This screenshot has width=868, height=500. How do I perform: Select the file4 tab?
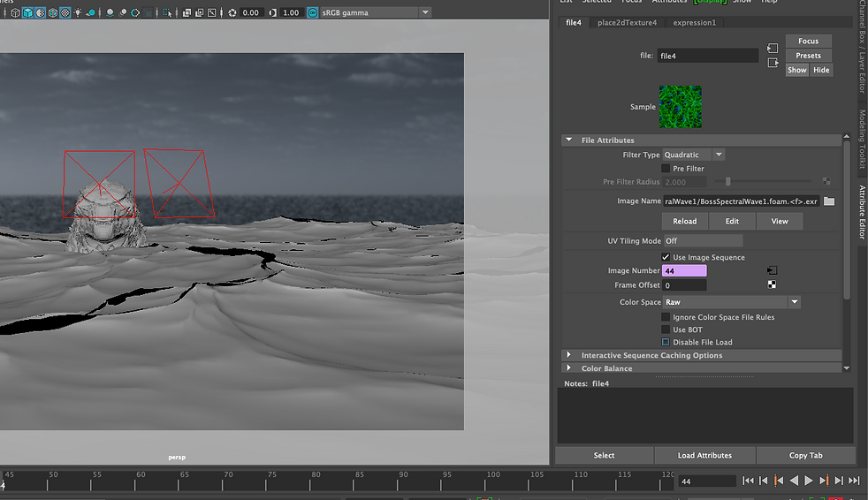[x=574, y=23]
